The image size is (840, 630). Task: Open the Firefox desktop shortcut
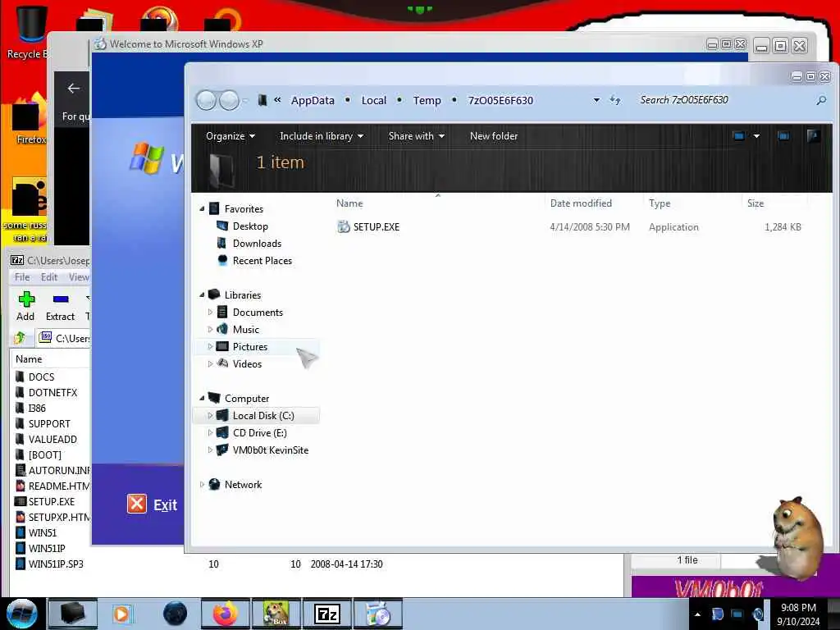point(30,121)
